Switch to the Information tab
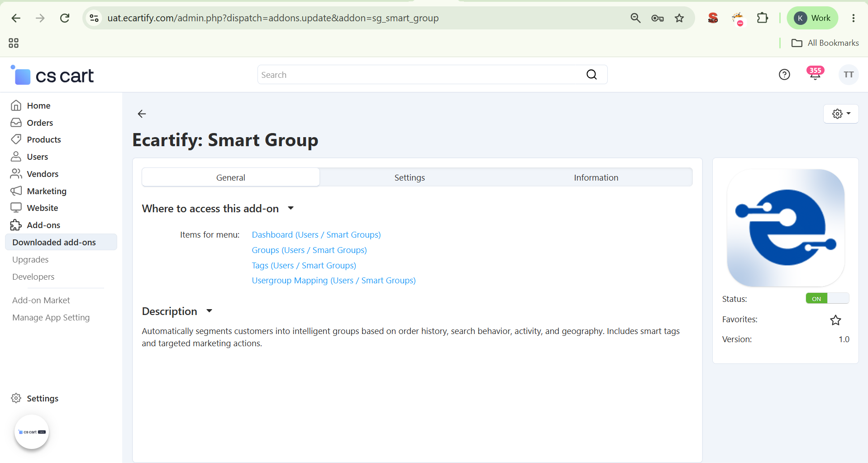Image resolution: width=868 pixels, height=463 pixels. (x=596, y=177)
